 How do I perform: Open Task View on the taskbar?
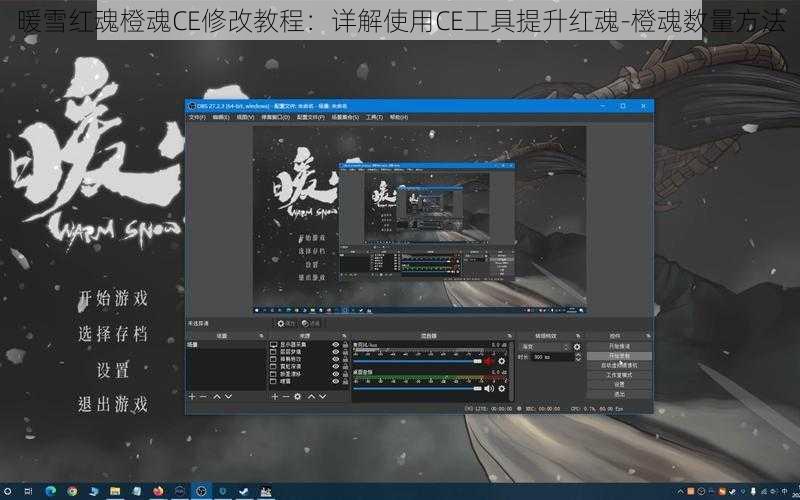(28, 491)
